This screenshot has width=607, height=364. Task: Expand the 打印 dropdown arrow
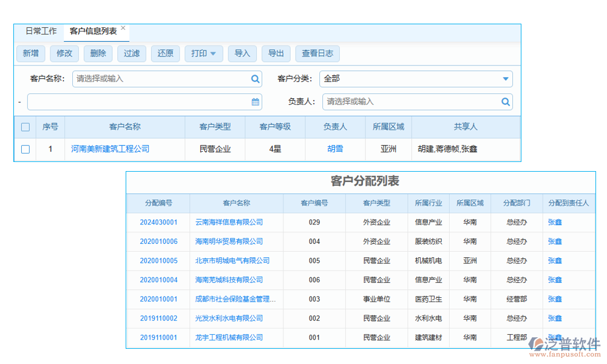213,53
